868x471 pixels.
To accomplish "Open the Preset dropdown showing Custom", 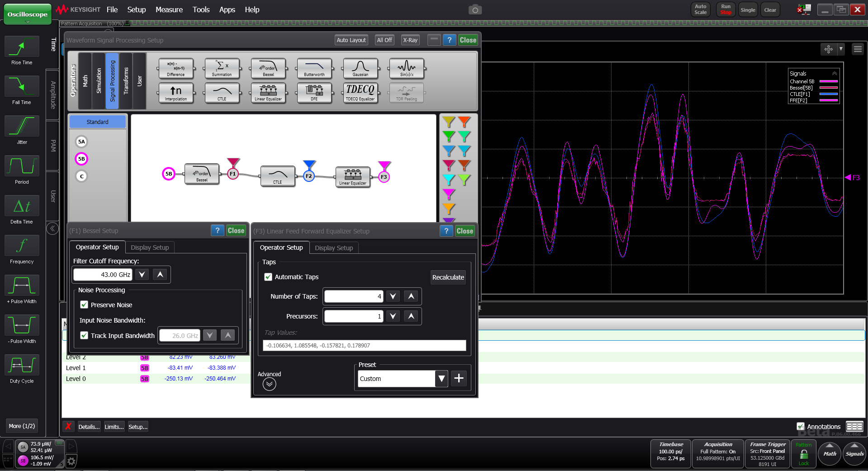I will (x=441, y=378).
